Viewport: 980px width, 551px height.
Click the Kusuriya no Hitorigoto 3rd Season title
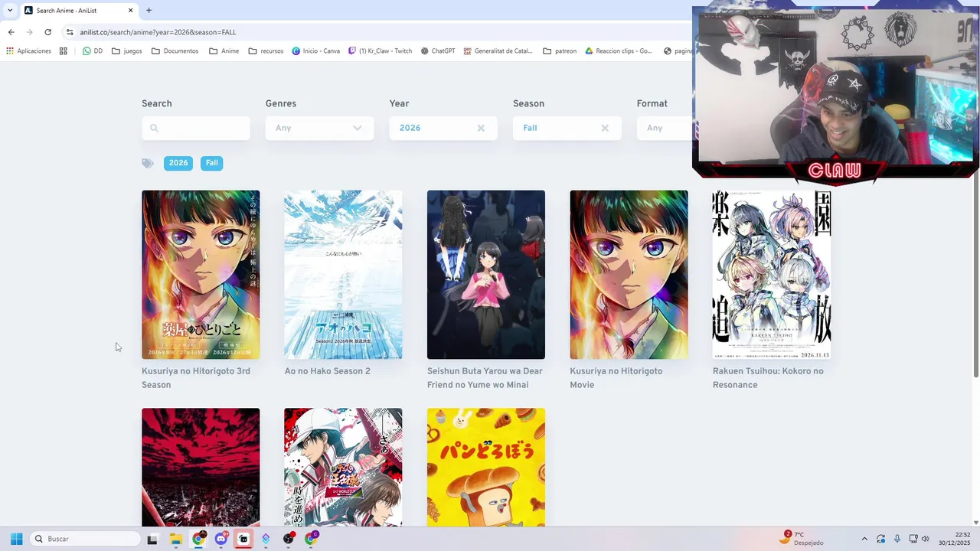click(x=196, y=378)
